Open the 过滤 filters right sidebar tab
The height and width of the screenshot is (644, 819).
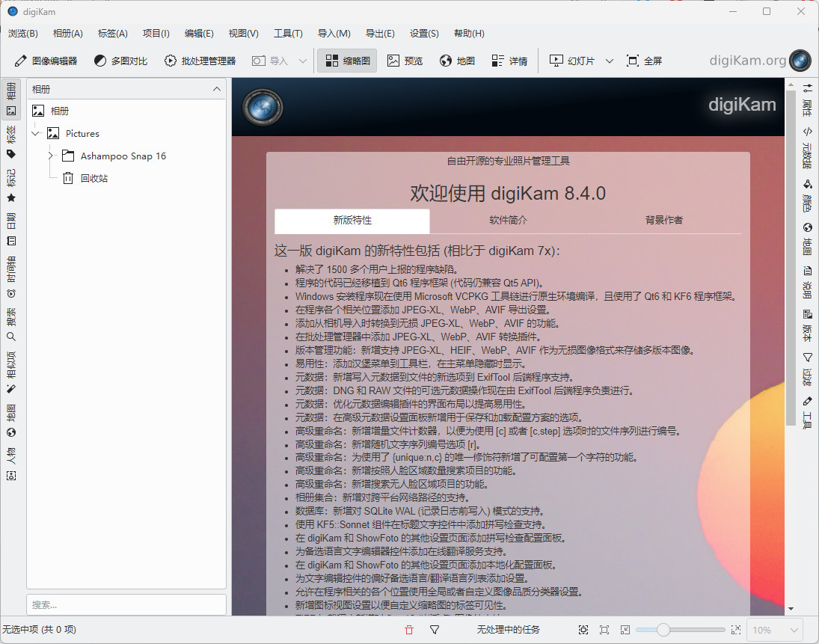(808, 369)
